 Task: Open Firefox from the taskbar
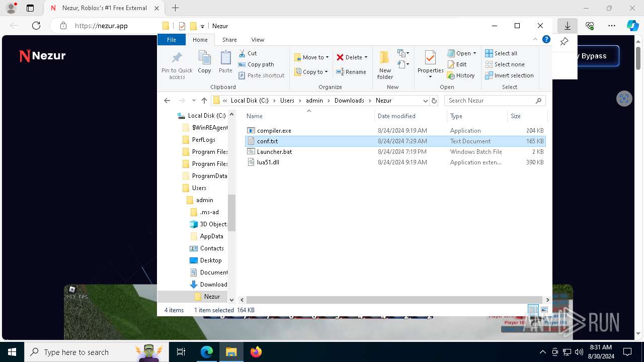coord(256,352)
